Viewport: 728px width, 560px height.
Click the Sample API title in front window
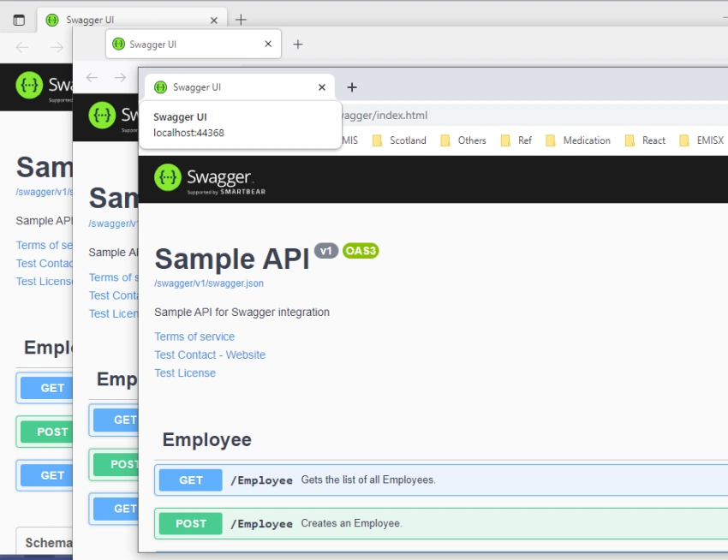coord(232,259)
